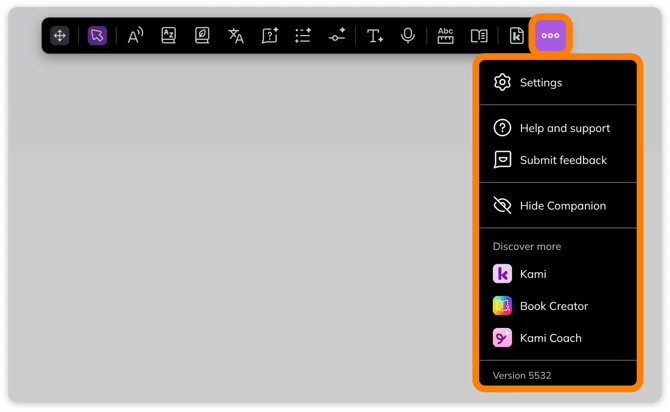This screenshot has height=412, width=670.
Task: Activate the Read Aloud tool
Action: [x=135, y=35]
